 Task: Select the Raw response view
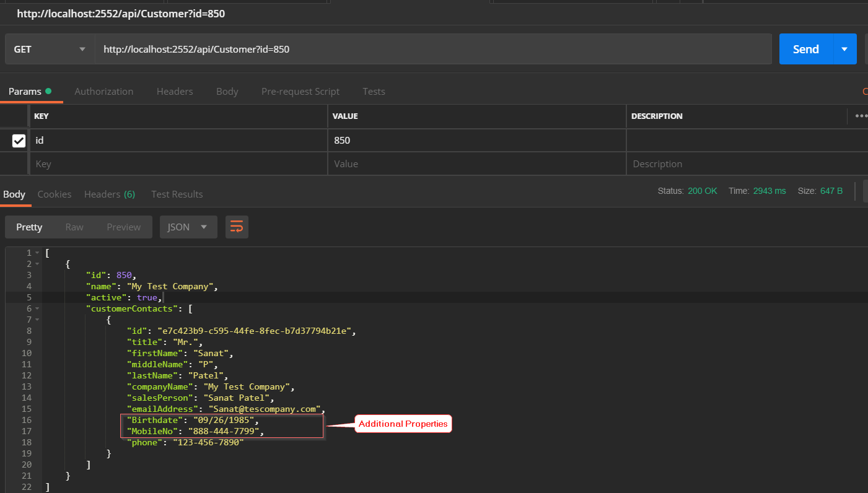point(74,227)
